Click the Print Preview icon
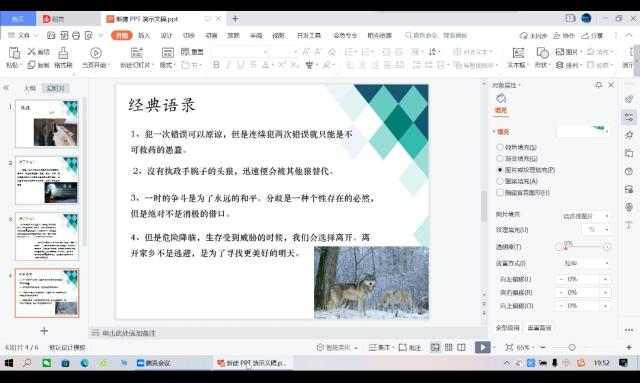Image resolution: width=640 pixels, height=383 pixels. pos(89,36)
